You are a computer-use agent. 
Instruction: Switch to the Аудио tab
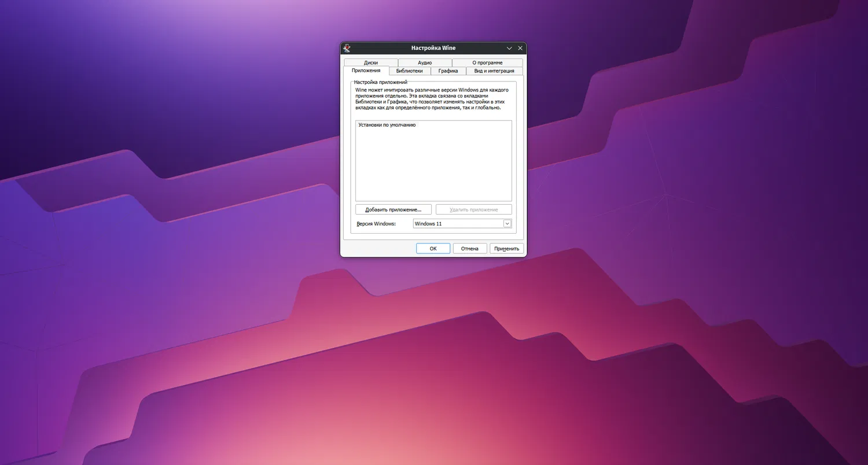click(424, 62)
